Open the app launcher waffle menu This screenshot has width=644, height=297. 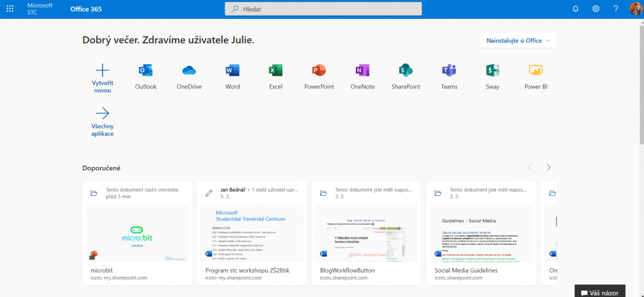click(x=10, y=9)
